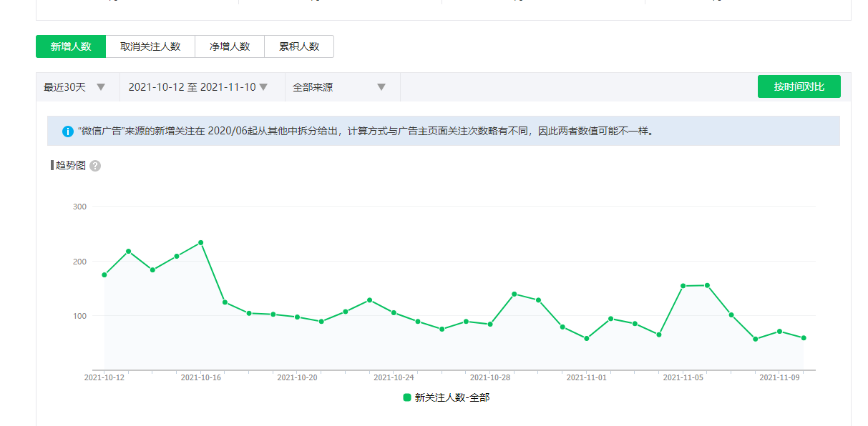Viewport: 868px width, 426px height.
Task: Pick the data point above 2021-11-01
Action: 587,339
